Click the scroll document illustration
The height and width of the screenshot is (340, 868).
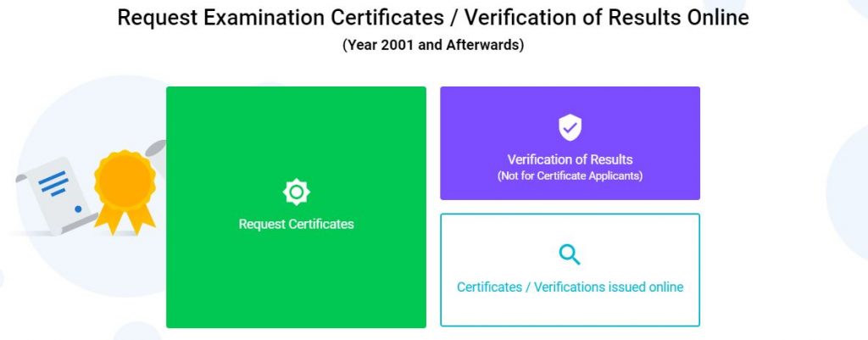click(55, 195)
